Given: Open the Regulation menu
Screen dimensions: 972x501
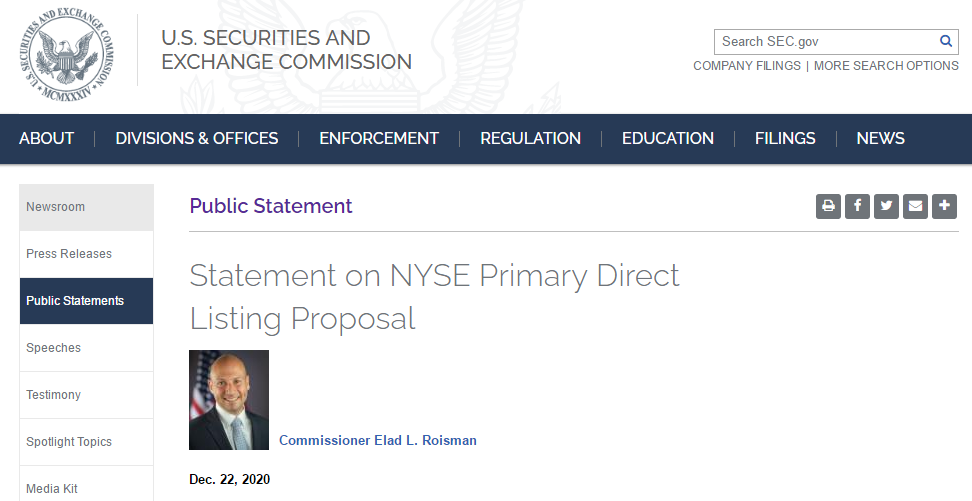Looking at the screenshot, I should pos(530,139).
